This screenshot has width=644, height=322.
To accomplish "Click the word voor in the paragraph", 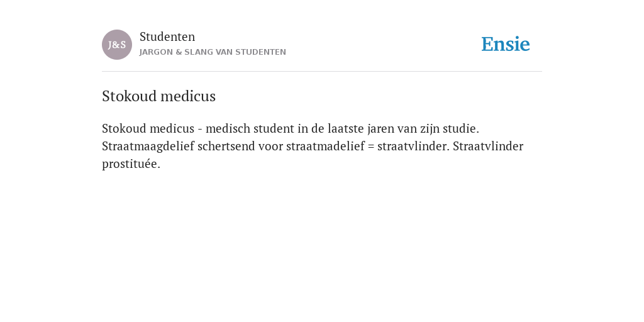I will [x=270, y=147].
